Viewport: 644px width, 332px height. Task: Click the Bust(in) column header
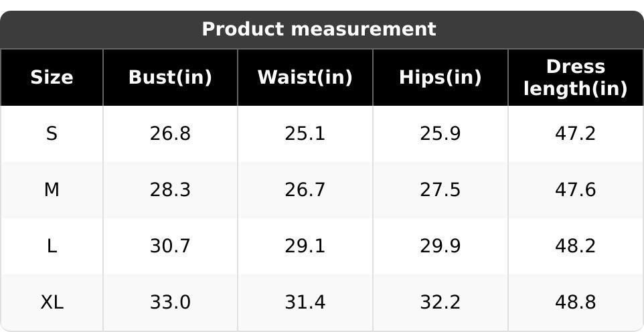coord(170,77)
